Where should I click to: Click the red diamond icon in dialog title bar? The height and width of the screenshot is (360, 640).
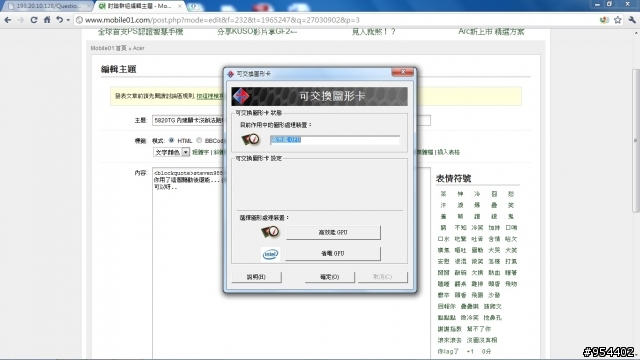click(231, 74)
